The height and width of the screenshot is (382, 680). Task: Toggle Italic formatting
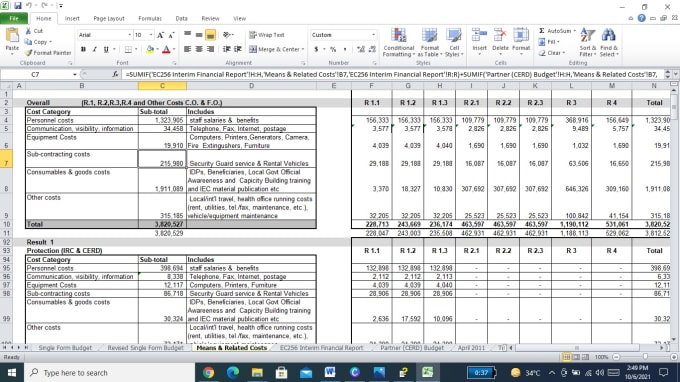[95, 49]
